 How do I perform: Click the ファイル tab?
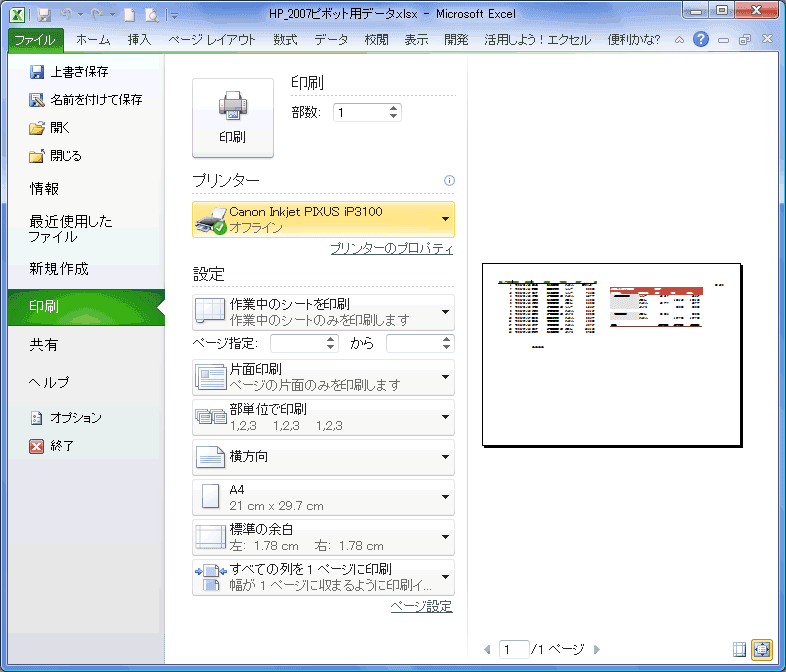(x=35, y=40)
